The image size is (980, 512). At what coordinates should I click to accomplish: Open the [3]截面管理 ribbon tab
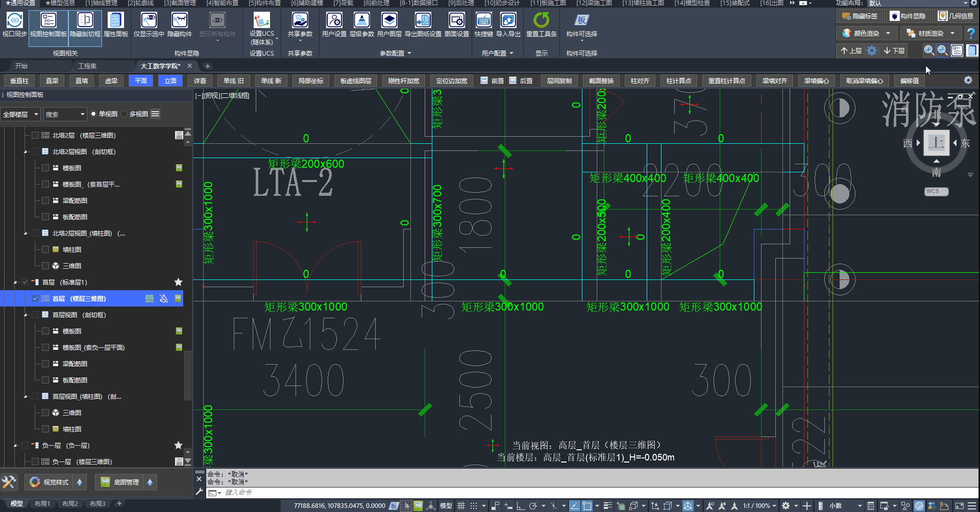coord(180,3)
